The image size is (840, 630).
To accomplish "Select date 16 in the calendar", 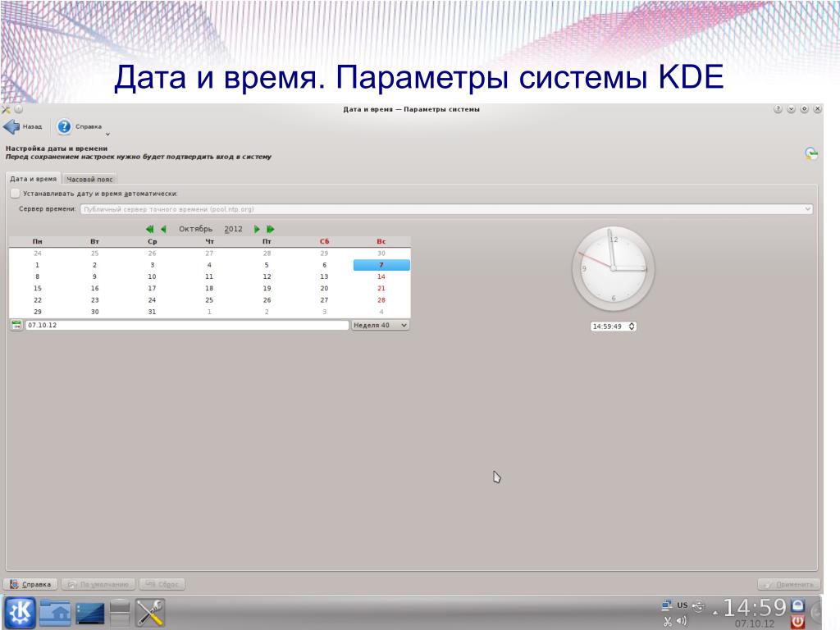I will [x=95, y=289].
